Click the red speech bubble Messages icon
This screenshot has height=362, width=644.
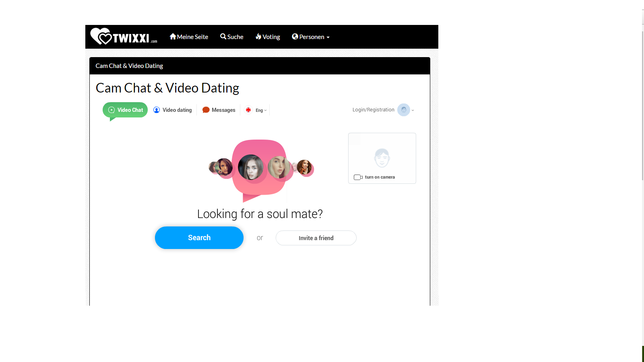206,110
